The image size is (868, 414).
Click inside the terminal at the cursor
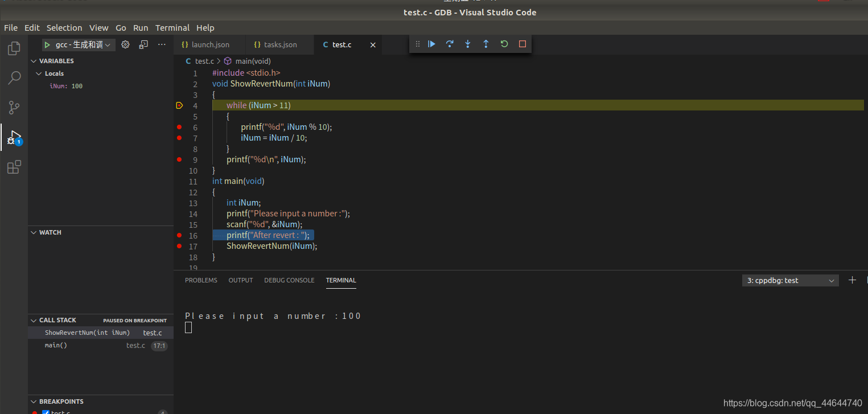click(x=188, y=327)
